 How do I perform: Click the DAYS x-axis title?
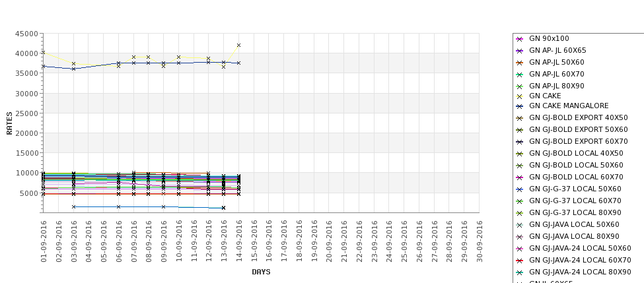[x=261, y=272]
